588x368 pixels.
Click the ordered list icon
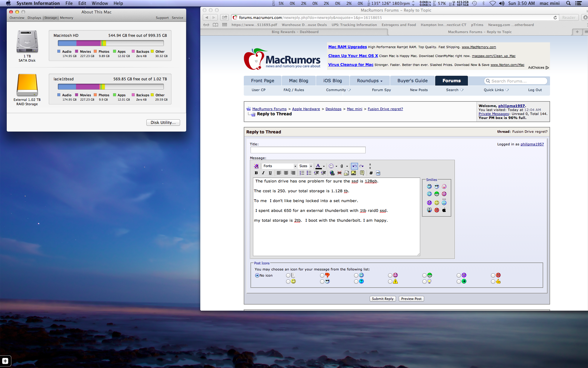(302, 173)
